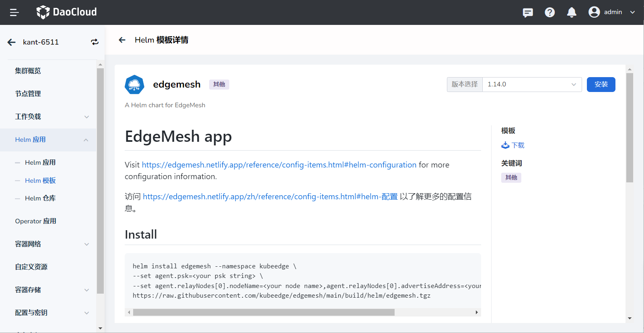Click the 其他 keyword tag

(x=511, y=178)
